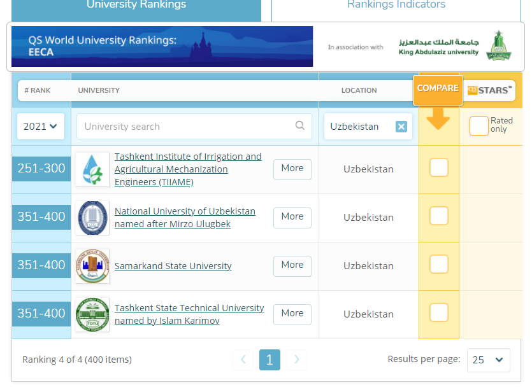Click the University search input field

(185, 127)
